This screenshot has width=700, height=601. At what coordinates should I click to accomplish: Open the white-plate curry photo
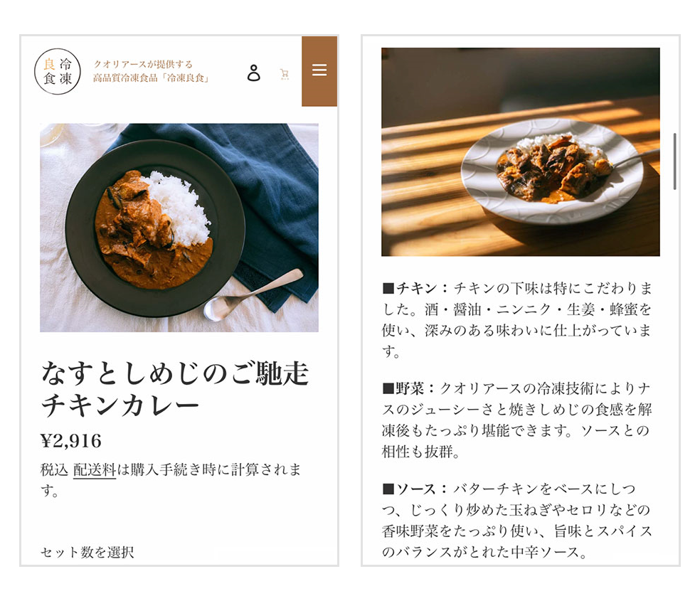pyautogui.click(x=521, y=151)
